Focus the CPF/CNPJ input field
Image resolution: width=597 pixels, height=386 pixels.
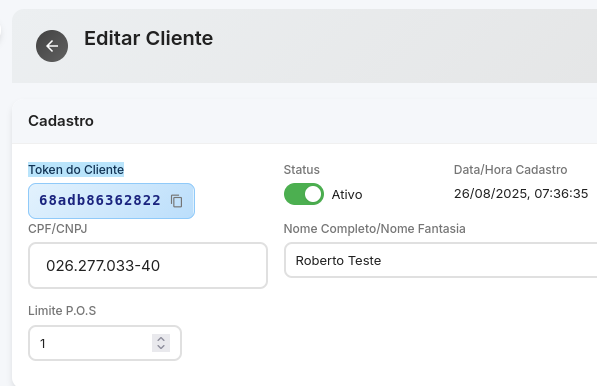[148, 265]
